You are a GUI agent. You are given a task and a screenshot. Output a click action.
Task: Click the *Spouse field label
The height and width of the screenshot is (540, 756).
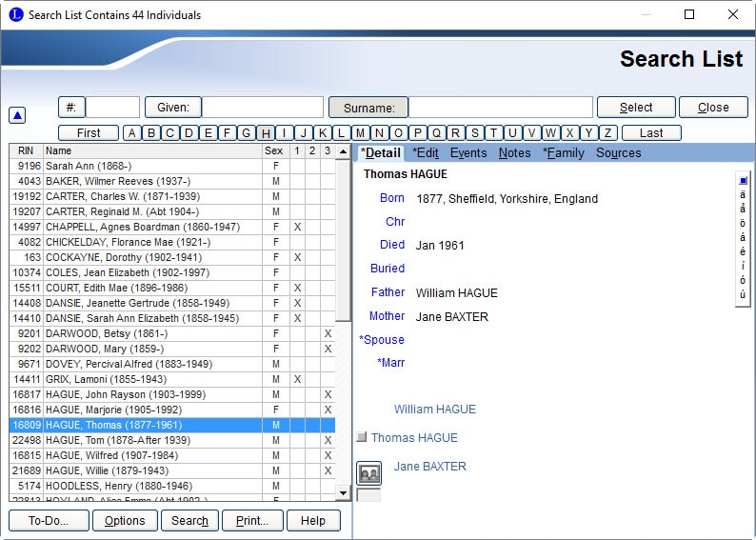point(382,339)
